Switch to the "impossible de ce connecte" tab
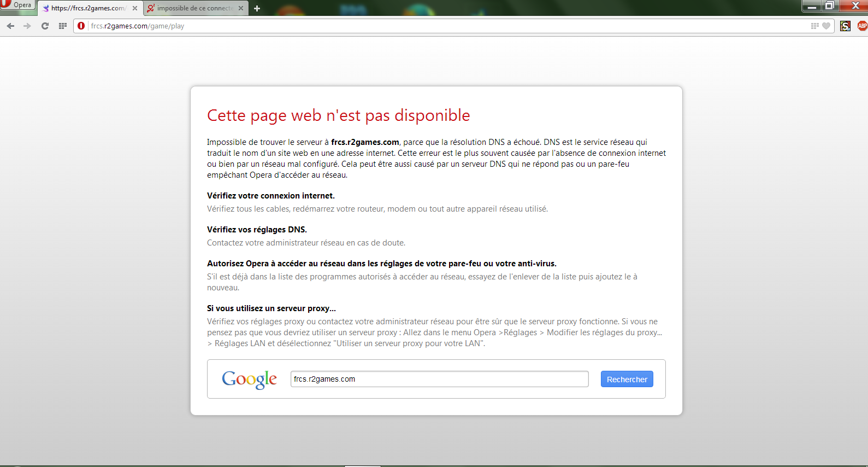The width and height of the screenshot is (868, 467). pyautogui.click(x=194, y=8)
